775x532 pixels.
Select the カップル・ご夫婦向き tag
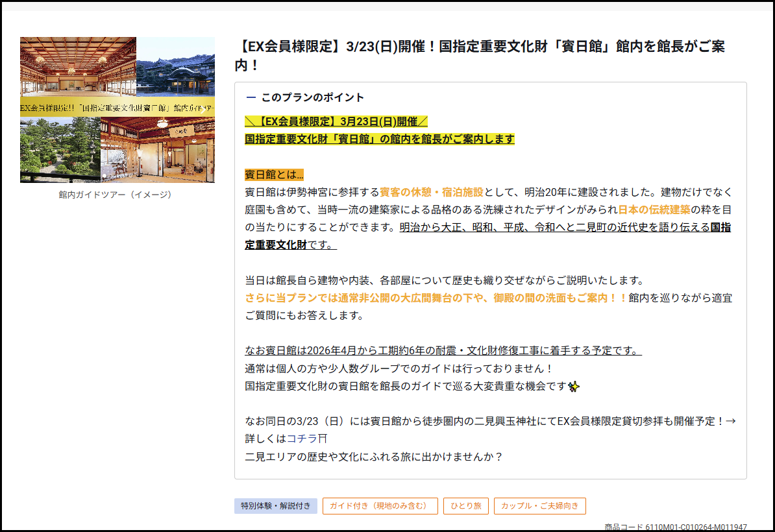pos(539,506)
